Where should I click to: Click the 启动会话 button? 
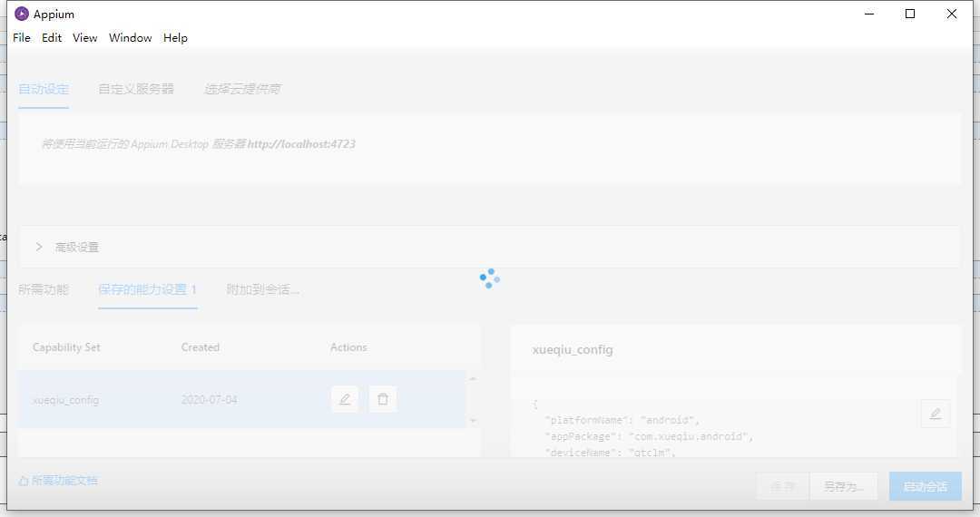[x=925, y=486]
